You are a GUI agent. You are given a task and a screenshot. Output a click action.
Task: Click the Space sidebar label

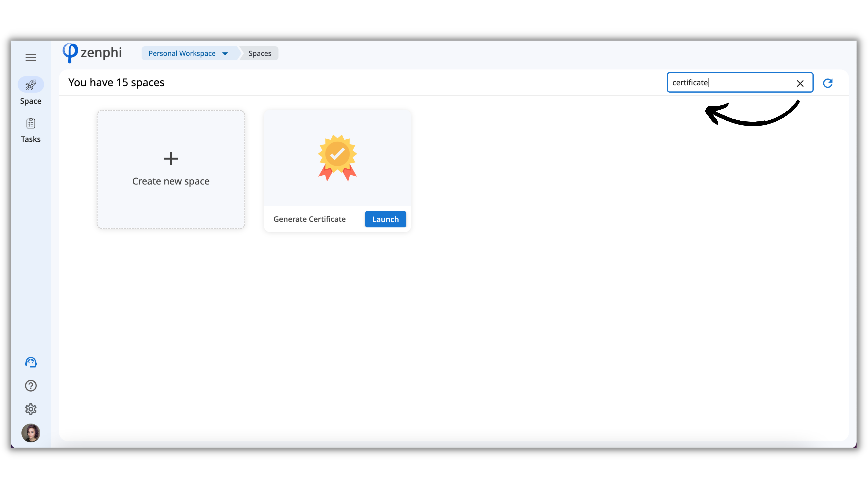click(x=31, y=101)
